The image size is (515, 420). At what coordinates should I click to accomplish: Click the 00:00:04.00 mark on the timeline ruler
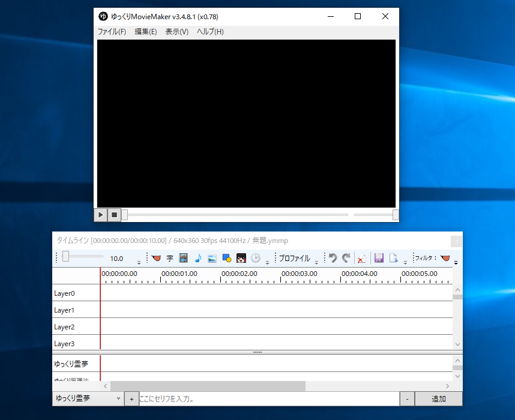(360, 274)
